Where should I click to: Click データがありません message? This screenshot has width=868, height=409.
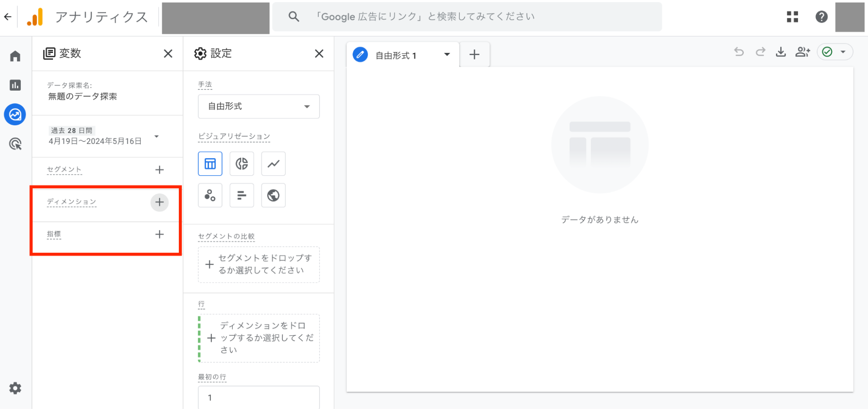coord(600,219)
